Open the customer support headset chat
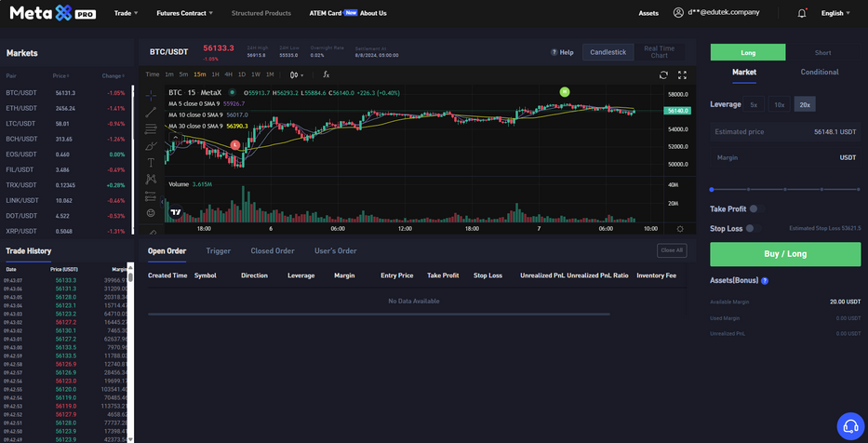The image size is (868, 443). coord(849,426)
